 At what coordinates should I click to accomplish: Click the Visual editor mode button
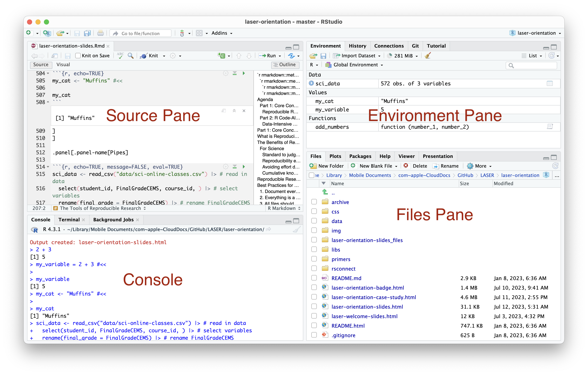pyautogui.click(x=63, y=64)
